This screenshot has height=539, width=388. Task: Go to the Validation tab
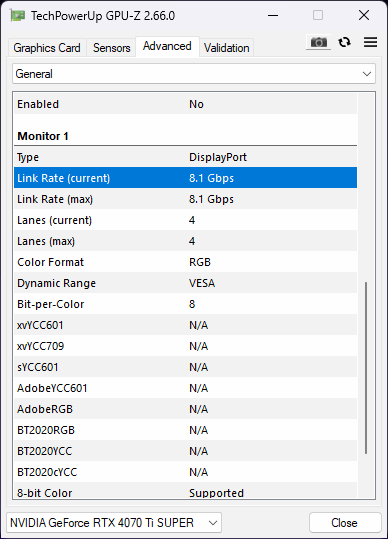[x=226, y=47]
